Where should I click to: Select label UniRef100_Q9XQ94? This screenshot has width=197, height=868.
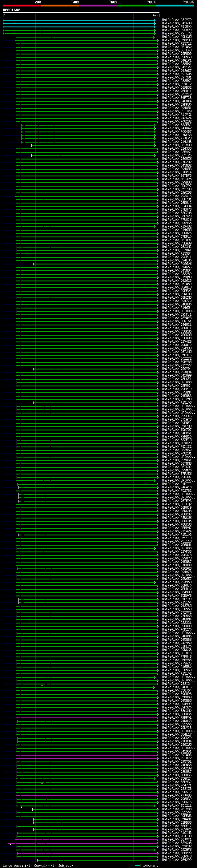point(177,372)
